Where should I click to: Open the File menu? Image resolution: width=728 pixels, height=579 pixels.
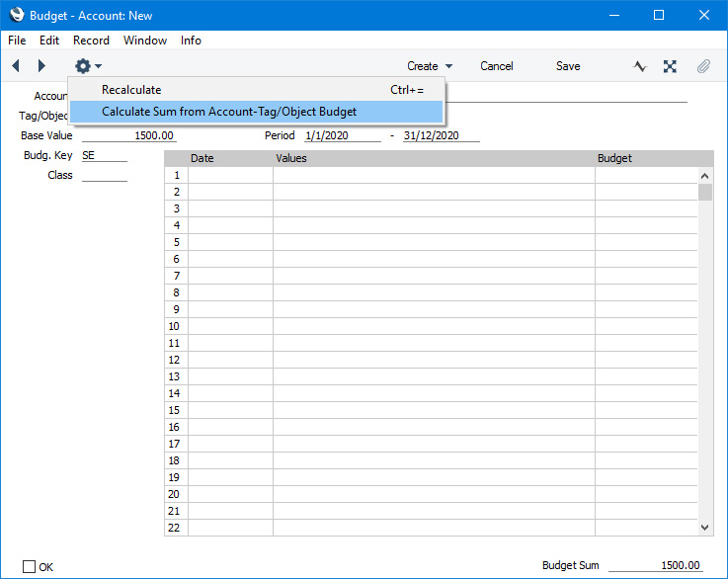click(x=17, y=41)
